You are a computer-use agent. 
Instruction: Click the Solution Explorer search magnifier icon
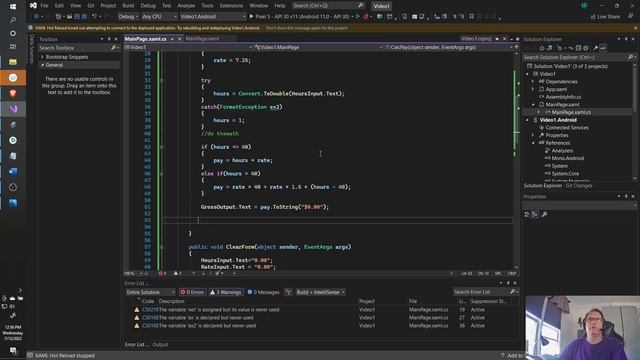coord(630,57)
